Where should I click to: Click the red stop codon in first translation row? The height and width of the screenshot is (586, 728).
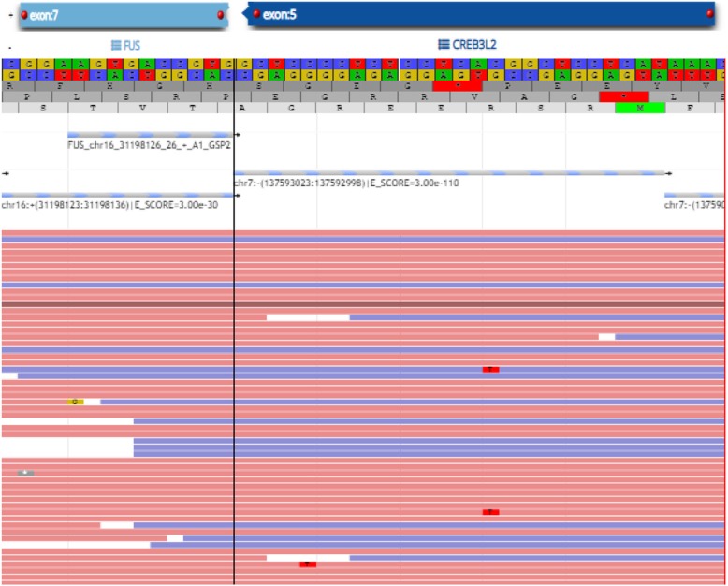pos(457,85)
